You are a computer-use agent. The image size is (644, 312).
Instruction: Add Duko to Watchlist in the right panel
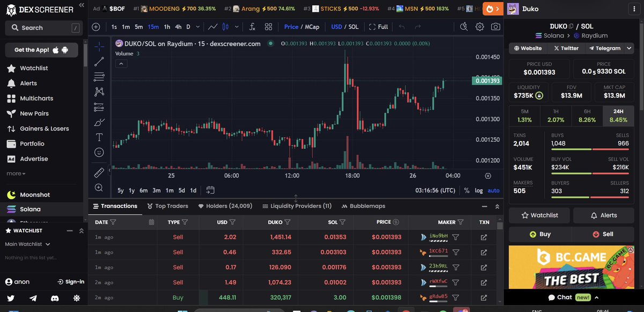[540, 215]
